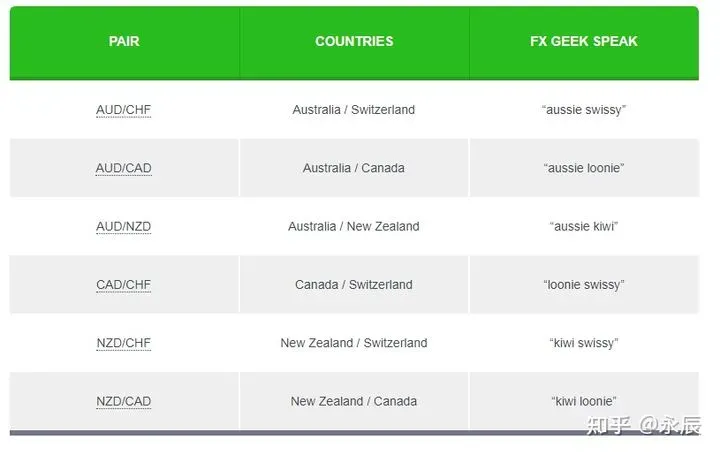Click the NZD/CAD pair link

coord(124,401)
